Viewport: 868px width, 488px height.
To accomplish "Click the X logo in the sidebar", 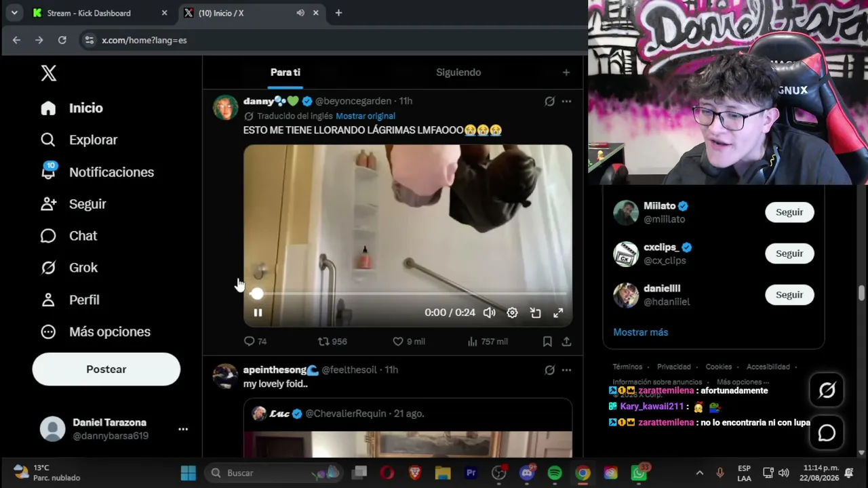I will point(49,73).
